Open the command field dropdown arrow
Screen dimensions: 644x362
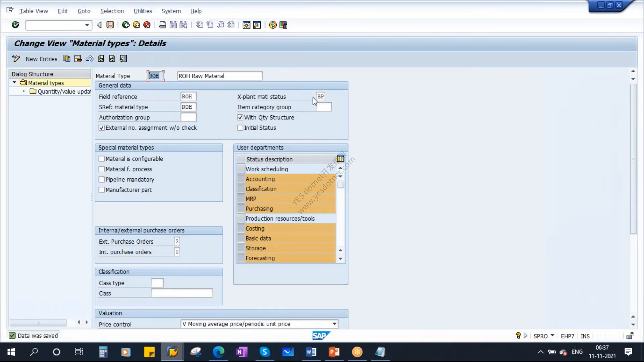pyautogui.click(x=87, y=25)
